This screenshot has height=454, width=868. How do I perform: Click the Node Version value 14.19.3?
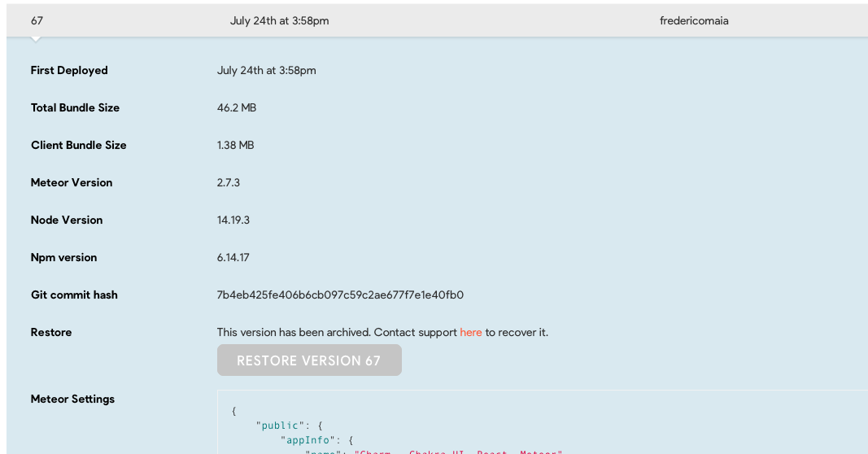[x=233, y=220]
